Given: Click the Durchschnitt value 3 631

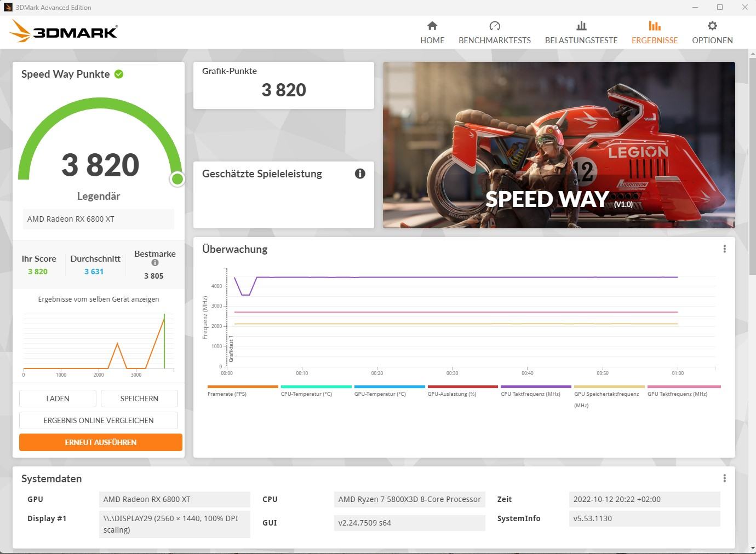Looking at the screenshot, I should click(94, 272).
